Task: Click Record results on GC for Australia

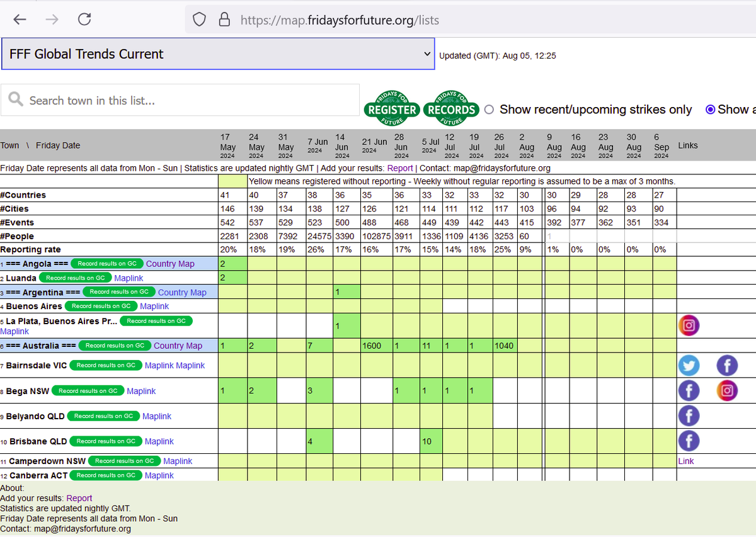Action: pyautogui.click(x=115, y=345)
